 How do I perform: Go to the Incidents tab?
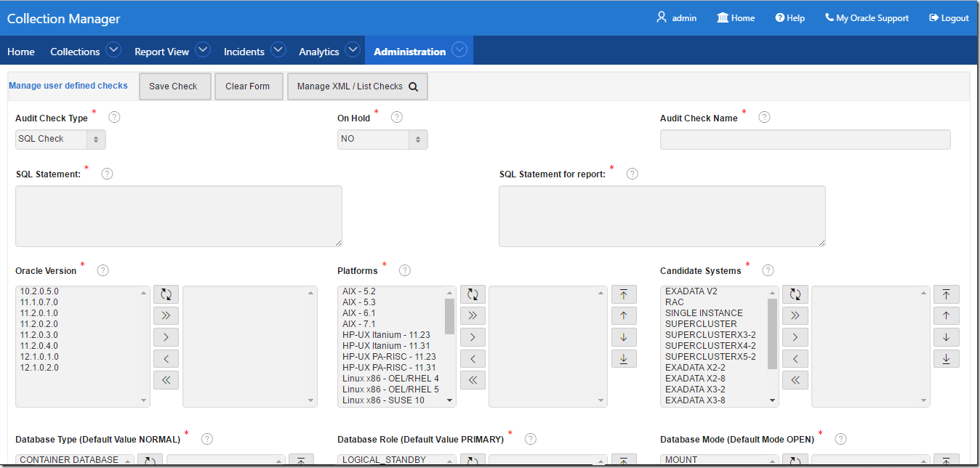(244, 52)
